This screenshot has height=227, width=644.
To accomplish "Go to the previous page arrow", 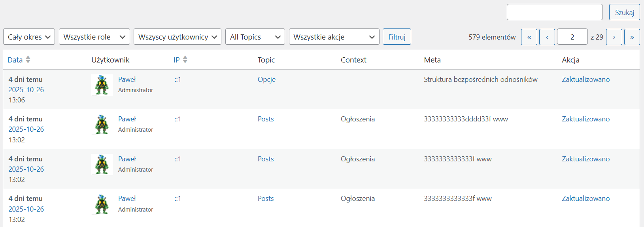I will [x=547, y=37].
